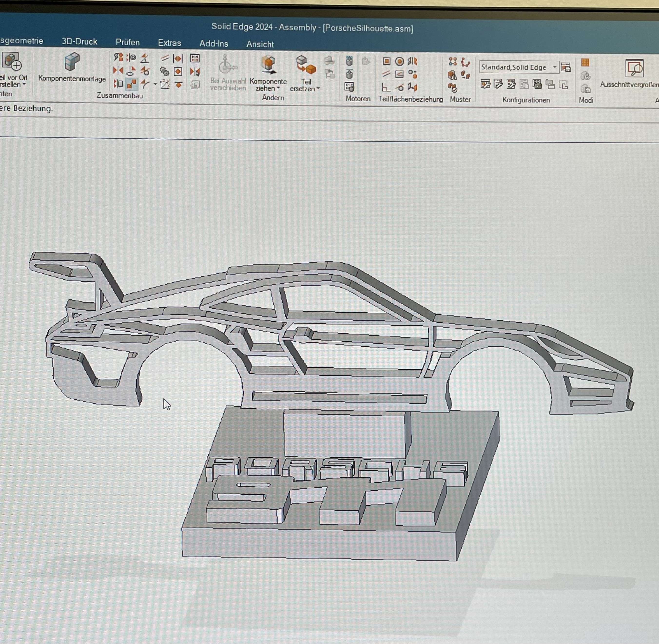The width and height of the screenshot is (659, 644).
Task: Toggle the highlighted orange squares relationship icon
Action: coord(132,84)
